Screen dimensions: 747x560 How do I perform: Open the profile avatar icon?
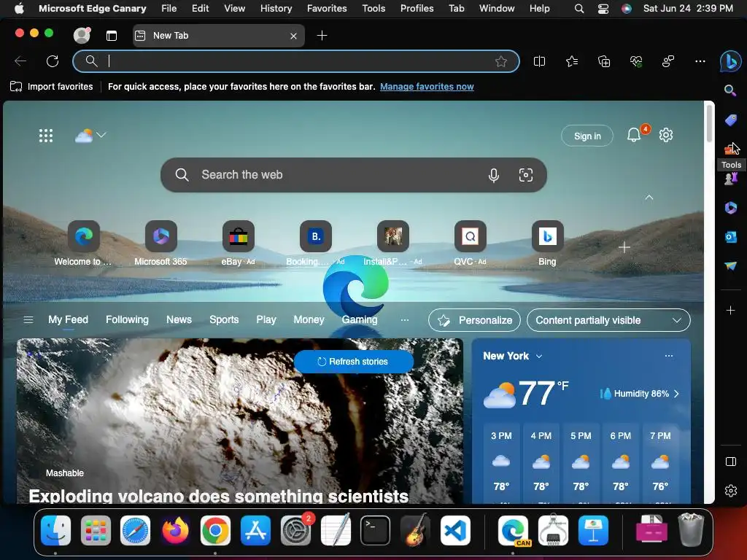click(82, 35)
